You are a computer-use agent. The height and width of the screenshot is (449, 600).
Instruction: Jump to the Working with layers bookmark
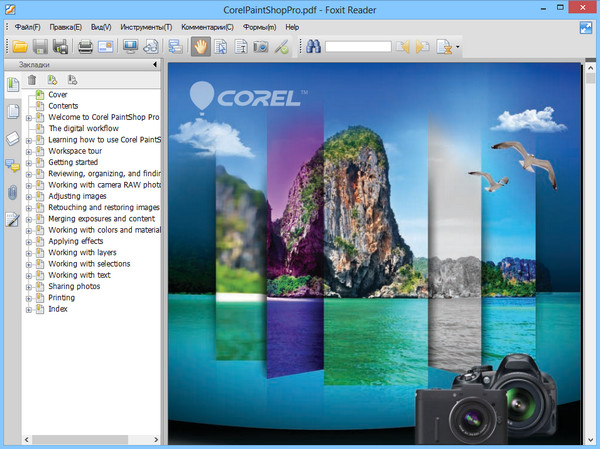coord(82,253)
